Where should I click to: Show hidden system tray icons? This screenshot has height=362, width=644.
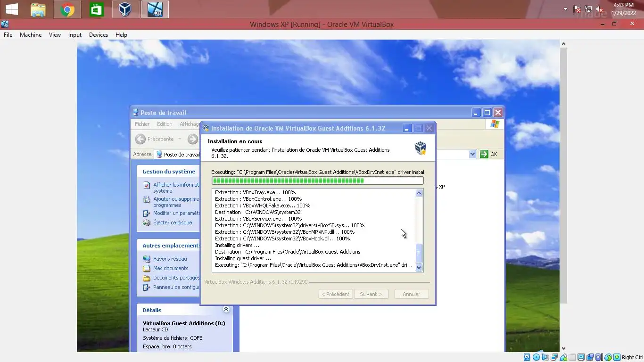click(565, 9)
